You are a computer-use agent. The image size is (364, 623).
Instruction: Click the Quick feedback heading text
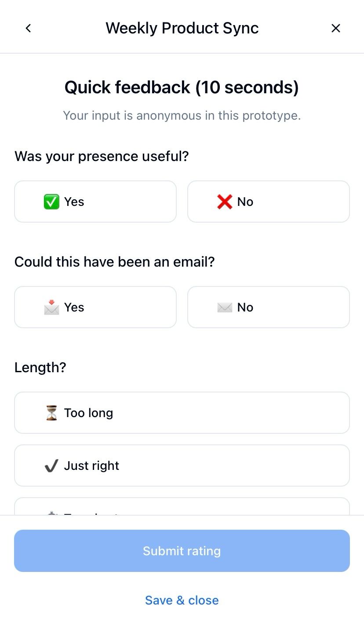click(182, 87)
